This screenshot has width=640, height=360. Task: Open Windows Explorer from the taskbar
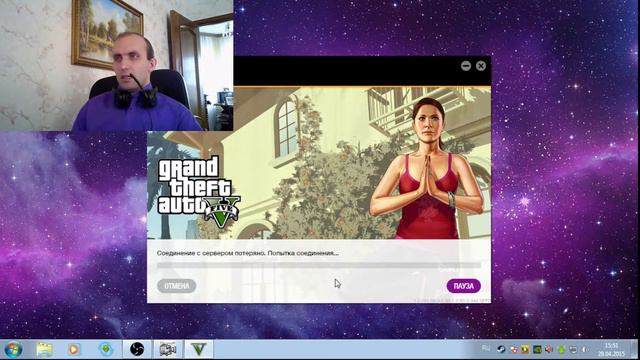tap(44, 350)
